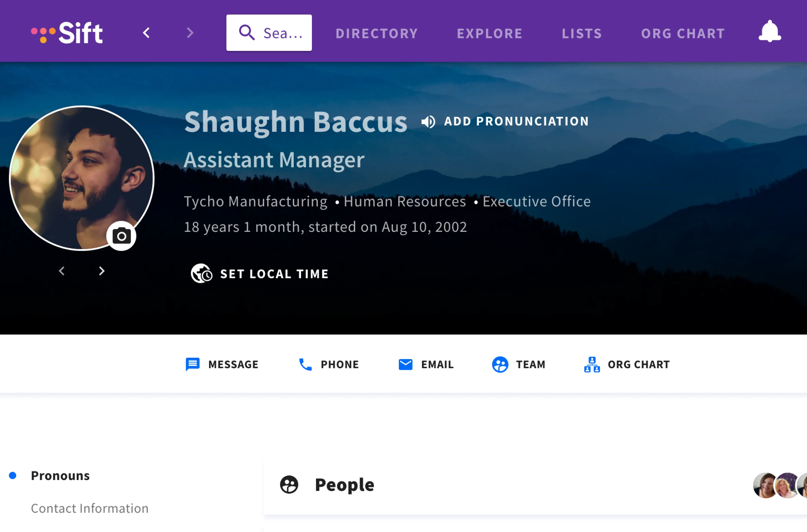This screenshot has height=532, width=807.
Task: Show previous profile photo with the left arrow
Action: point(62,271)
